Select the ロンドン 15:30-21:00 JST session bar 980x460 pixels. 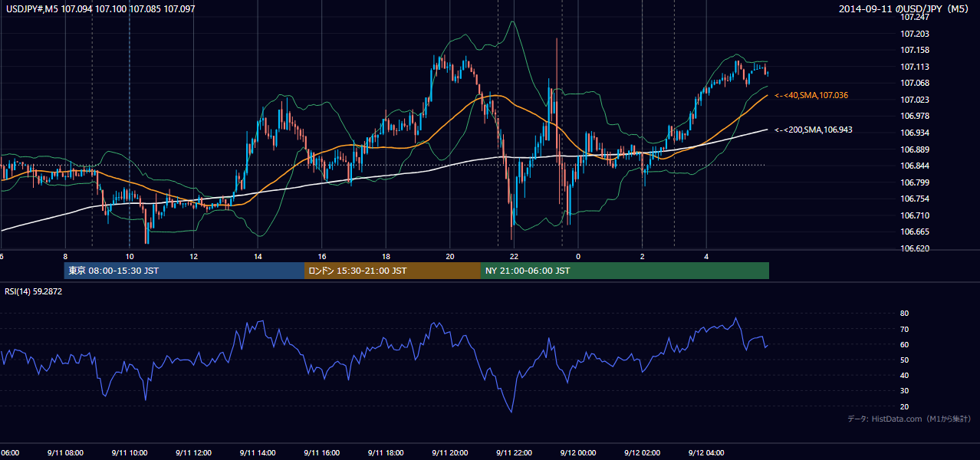pos(393,271)
